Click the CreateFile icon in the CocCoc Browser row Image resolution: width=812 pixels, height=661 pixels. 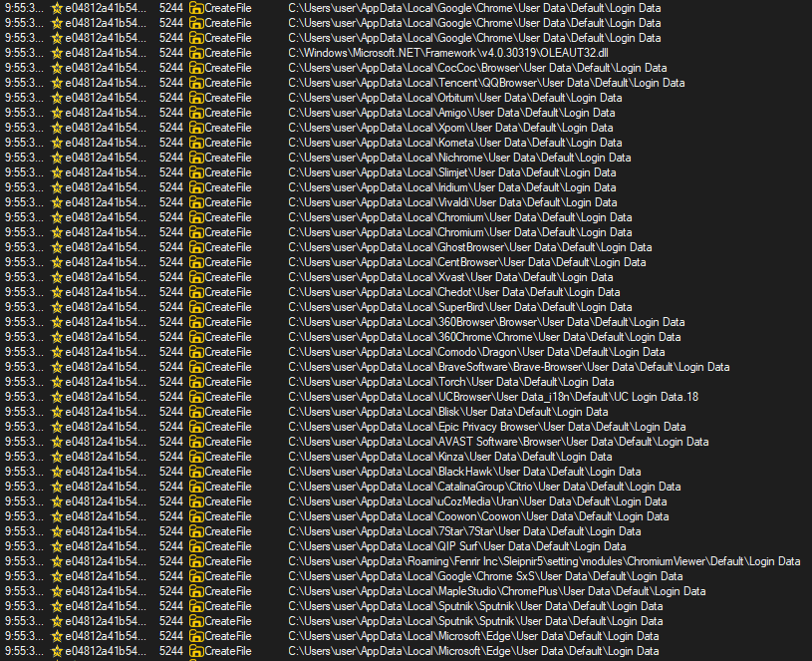click(196, 68)
